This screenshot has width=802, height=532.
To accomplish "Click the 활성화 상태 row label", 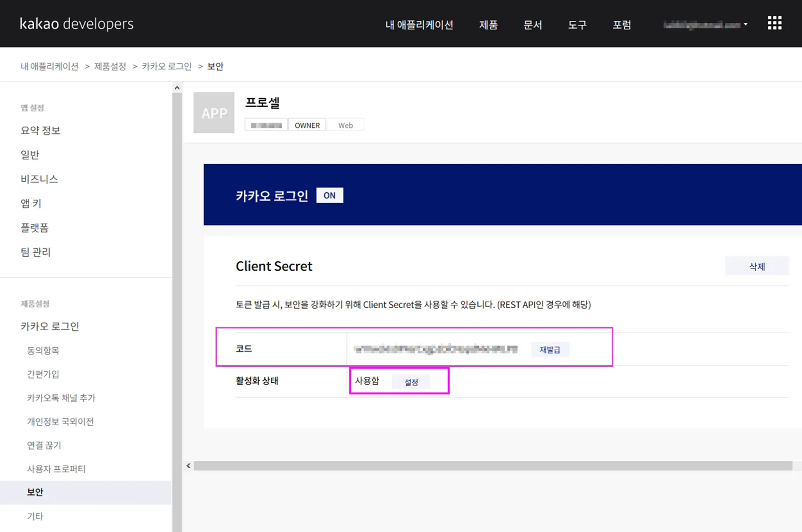I will (x=257, y=381).
